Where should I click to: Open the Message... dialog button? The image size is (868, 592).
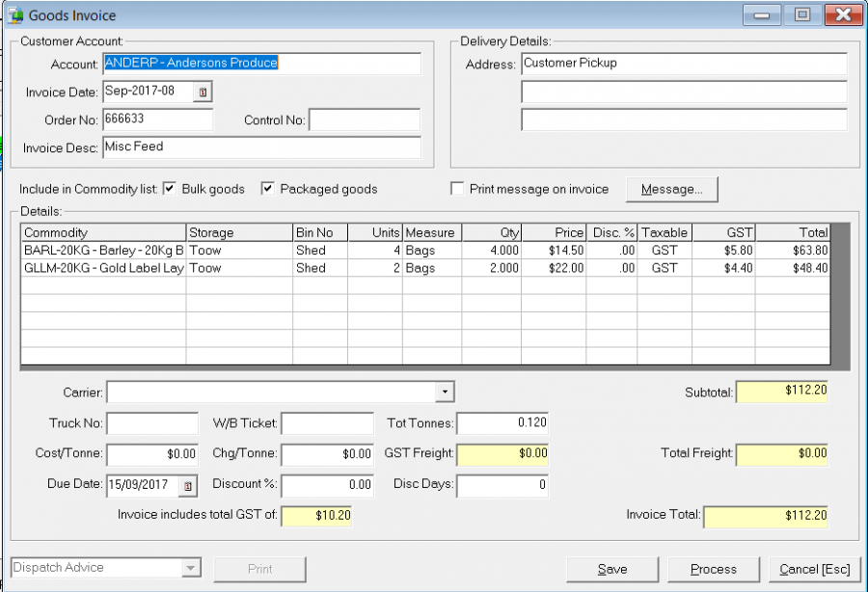pos(671,189)
